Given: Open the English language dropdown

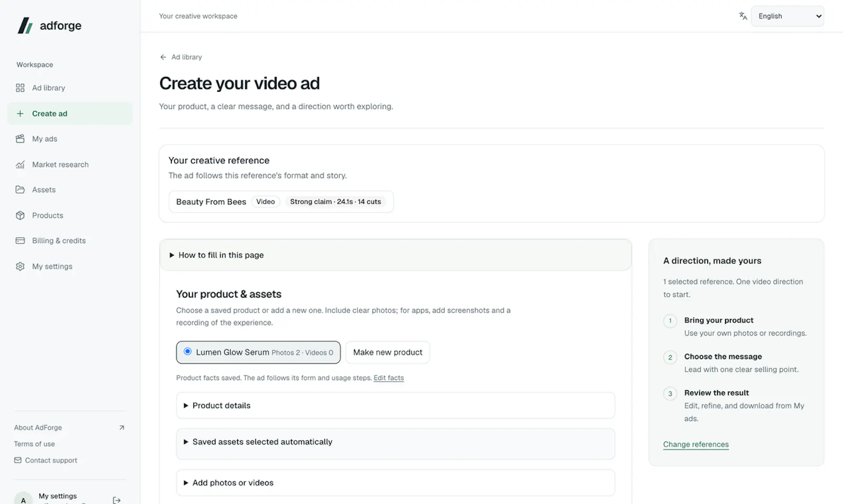Looking at the screenshot, I should click(787, 16).
